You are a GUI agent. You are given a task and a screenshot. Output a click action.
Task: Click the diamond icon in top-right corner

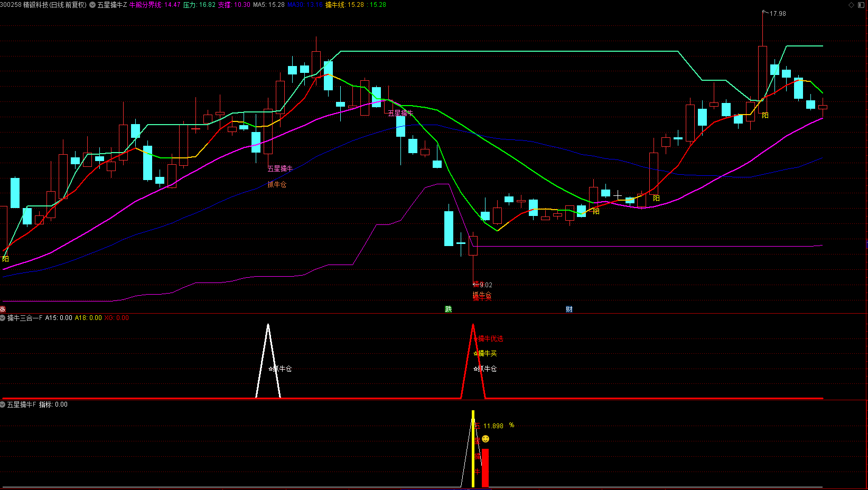click(851, 5)
